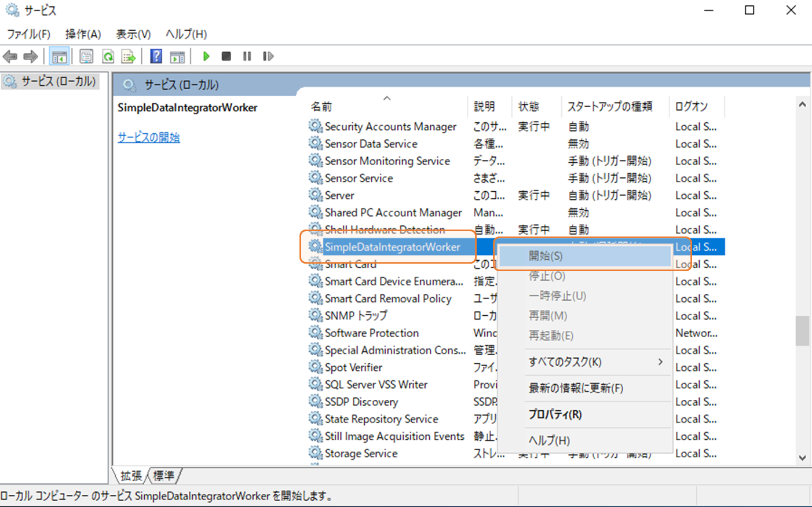
Task: Switch to the 標準 tab
Action: (164, 476)
